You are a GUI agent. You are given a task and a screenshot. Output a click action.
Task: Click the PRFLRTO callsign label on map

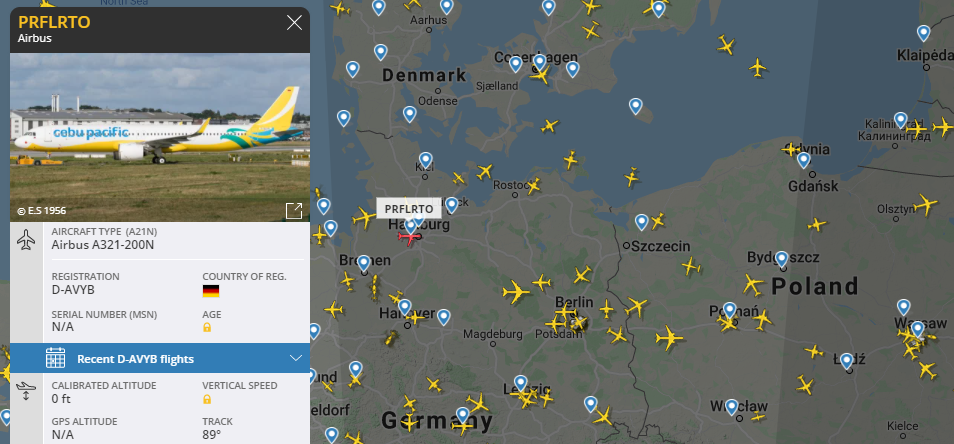point(409,209)
